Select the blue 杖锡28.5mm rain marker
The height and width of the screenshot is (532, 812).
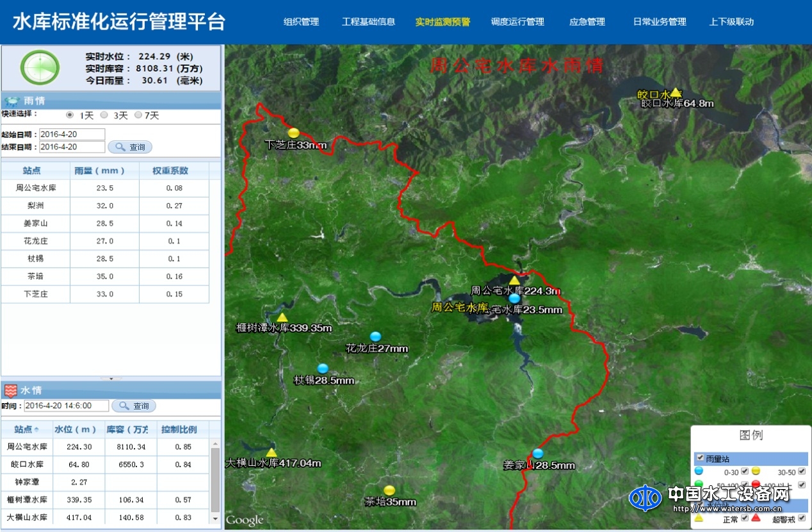[x=323, y=369]
